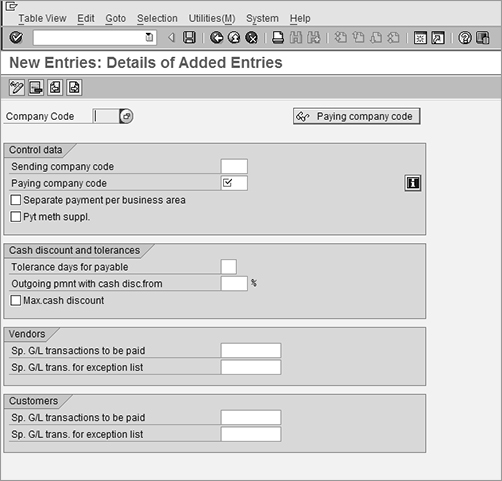Viewport: 502px width, 481px height.
Task: Click the Create Shortcut icon
Action: coord(438,38)
